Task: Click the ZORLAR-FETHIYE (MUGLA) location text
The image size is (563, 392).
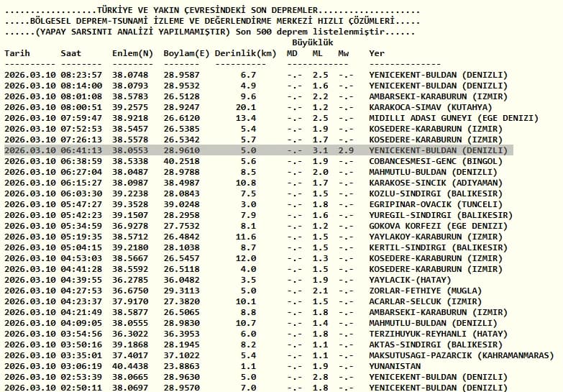Action: point(426,291)
